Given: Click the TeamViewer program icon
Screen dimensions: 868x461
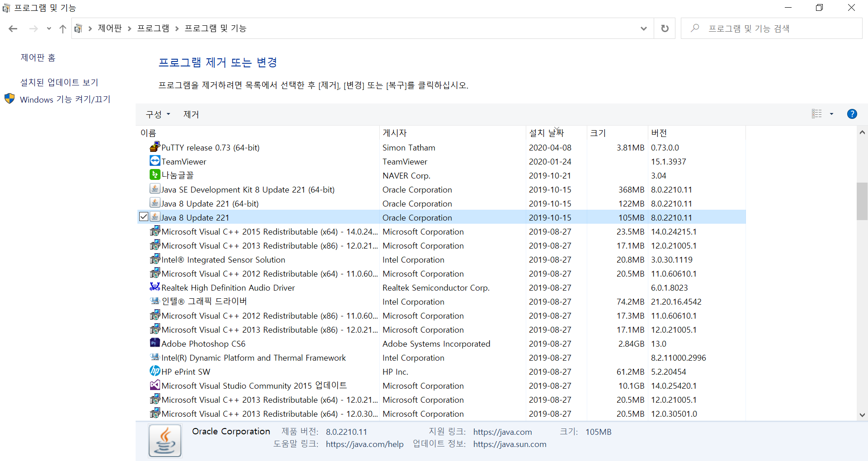Looking at the screenshot, I should click(155, 161).
